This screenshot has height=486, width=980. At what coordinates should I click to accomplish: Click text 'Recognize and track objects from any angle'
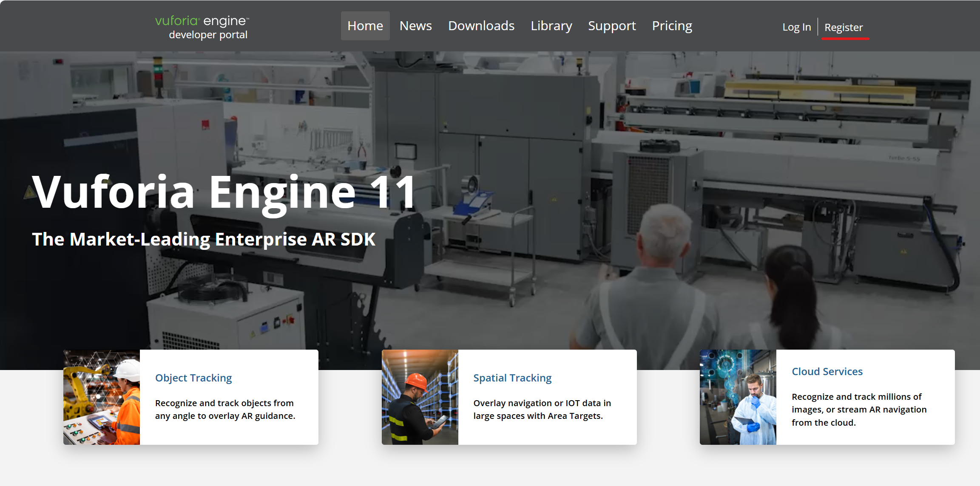click(224, 410)
